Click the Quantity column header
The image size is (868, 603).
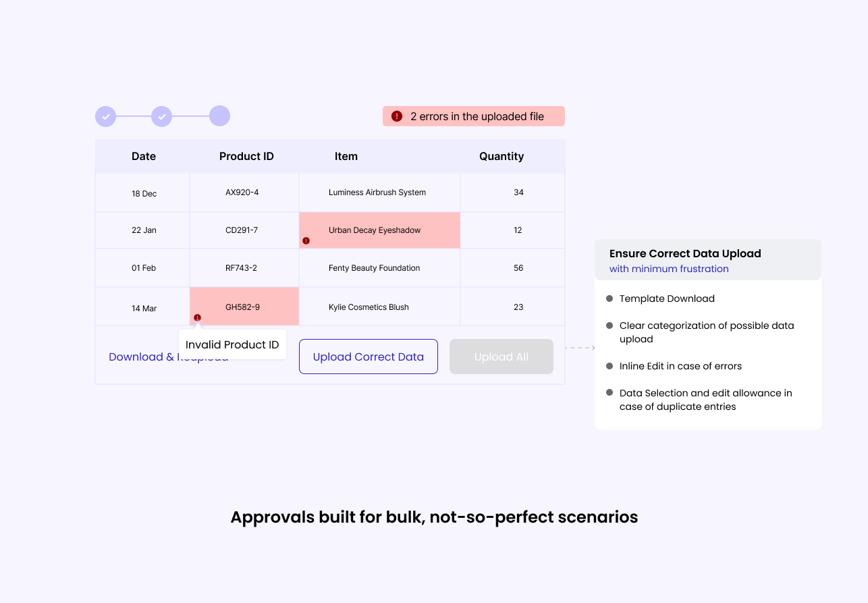501,156
